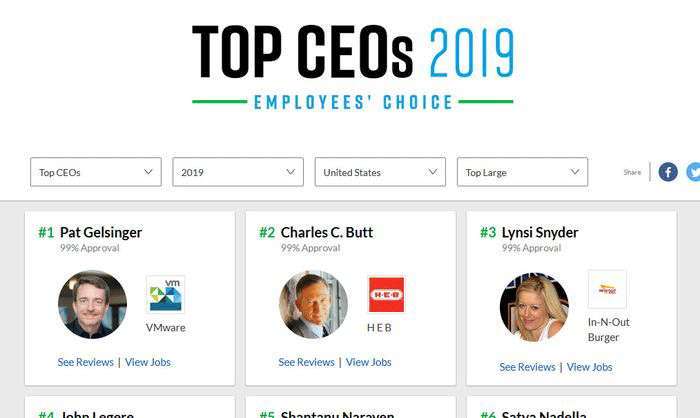Open Charles C. Butt's profile photo
Screen dimensions: 700x418
coord(313,304)
